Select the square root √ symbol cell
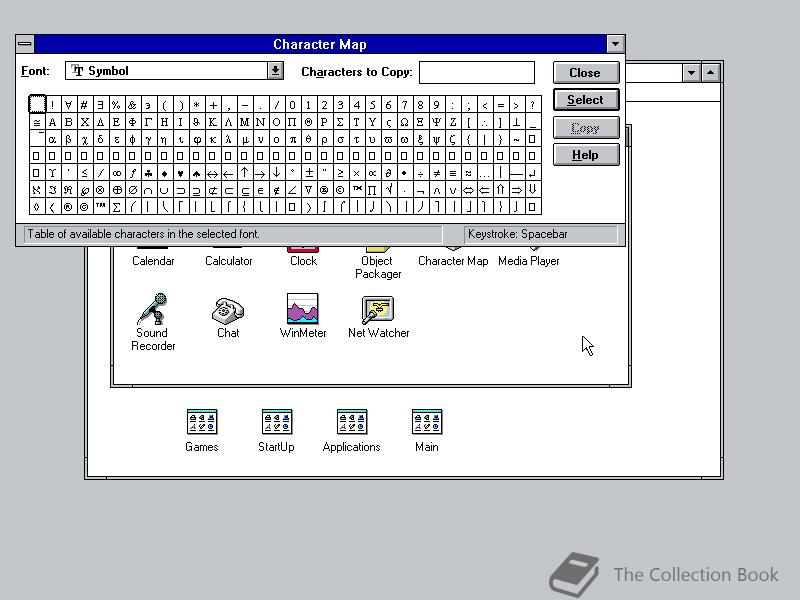800x600 pixels. 388,190
